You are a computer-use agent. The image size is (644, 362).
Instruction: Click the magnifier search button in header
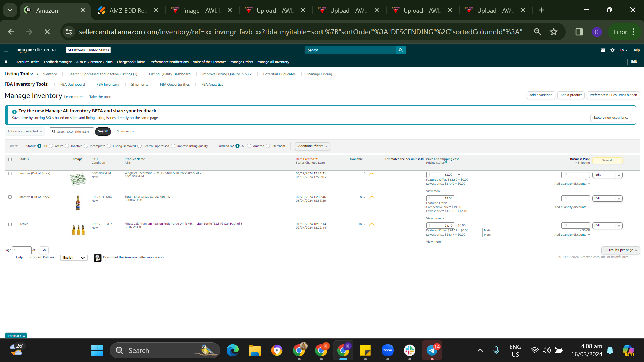pos(401,50)
